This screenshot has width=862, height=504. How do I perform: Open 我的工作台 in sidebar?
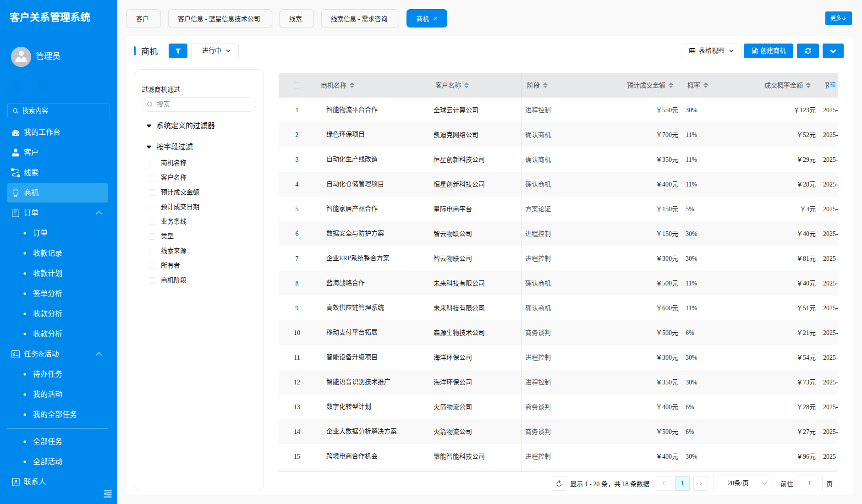[x=58, y=132]
